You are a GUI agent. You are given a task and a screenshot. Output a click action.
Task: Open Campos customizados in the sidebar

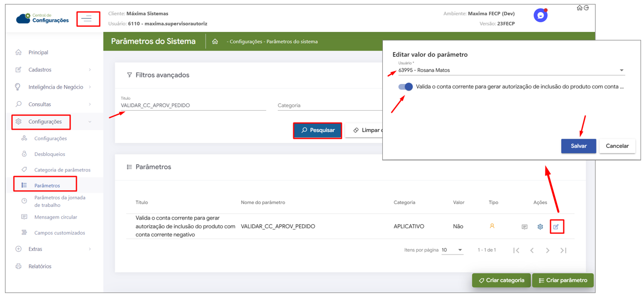pos(60,233)
